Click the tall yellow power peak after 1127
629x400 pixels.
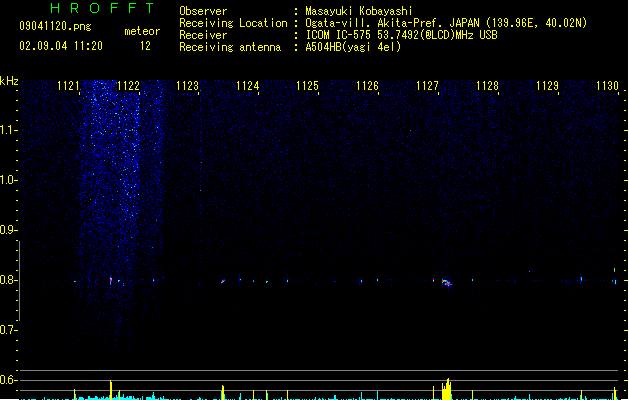pyautogui.click(x=446, y=389)
